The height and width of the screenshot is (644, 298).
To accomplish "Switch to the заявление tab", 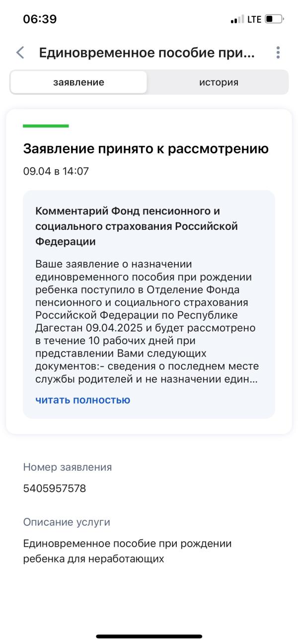I will [x=78, y=82].
